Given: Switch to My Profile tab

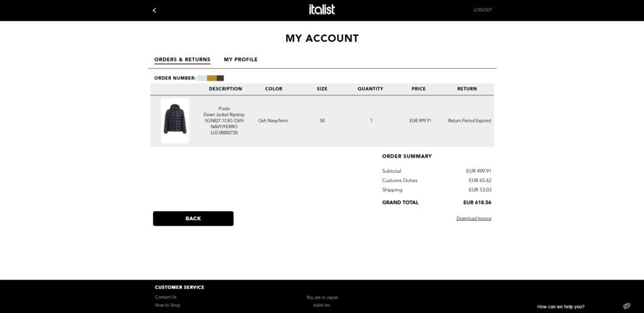Looking at the screenshot, I should (x=241, y=59).
